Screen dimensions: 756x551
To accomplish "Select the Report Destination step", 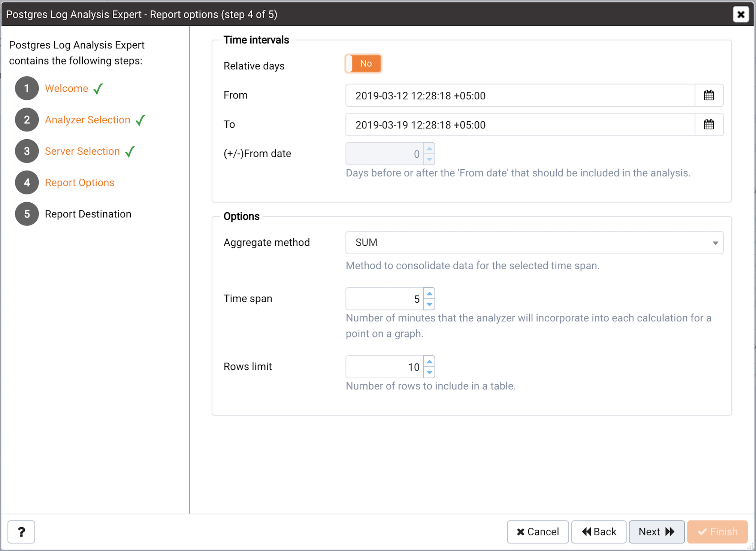I will coord(88,214).
